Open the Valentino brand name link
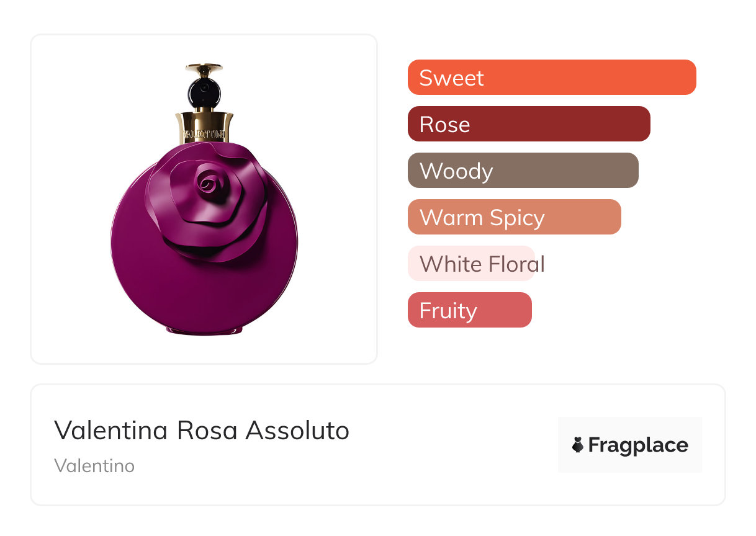 [94, 465]
